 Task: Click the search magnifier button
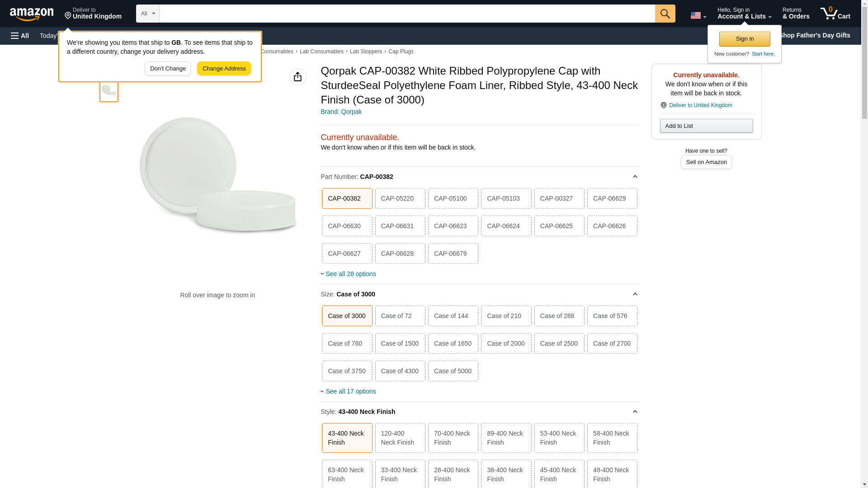click(665, 14)
